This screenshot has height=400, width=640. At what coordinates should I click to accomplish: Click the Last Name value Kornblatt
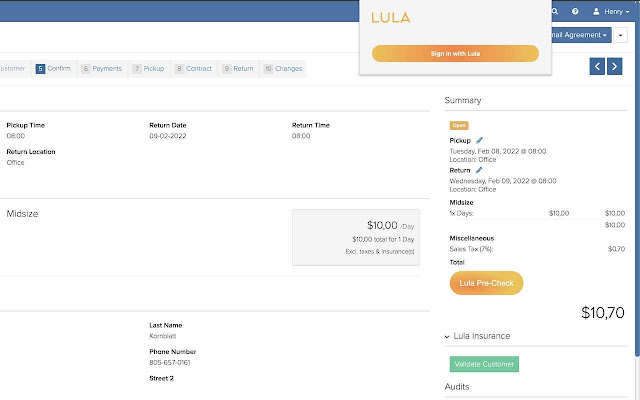[162, 336]
